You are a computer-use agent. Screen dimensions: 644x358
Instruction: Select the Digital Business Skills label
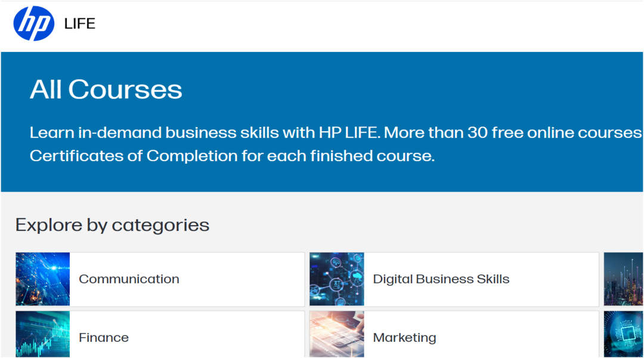(441, 279)
